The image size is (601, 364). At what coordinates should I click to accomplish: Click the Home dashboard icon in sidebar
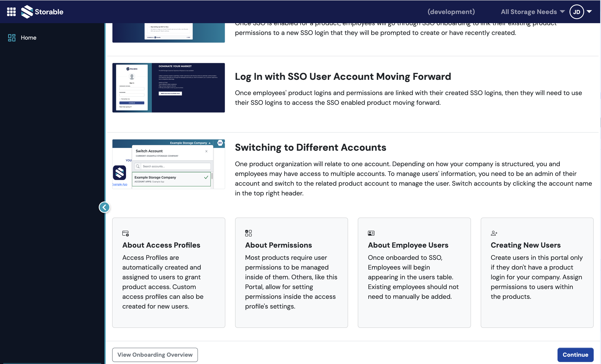pos(11,38)
